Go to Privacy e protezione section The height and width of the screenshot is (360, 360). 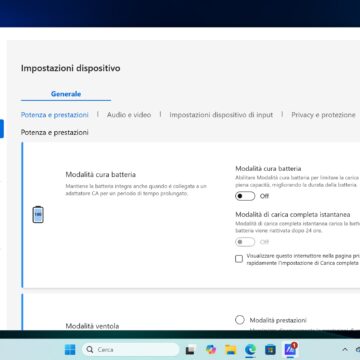[323, 115]
